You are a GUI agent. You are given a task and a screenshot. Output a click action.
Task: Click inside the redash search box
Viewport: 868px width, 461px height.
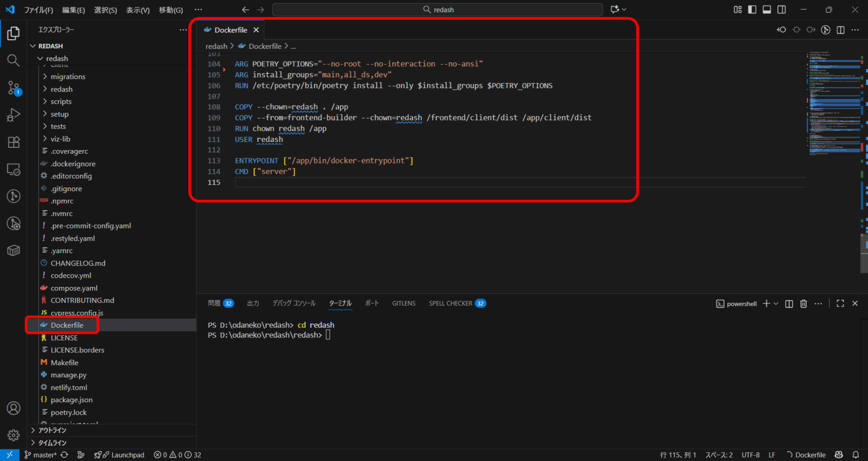coord(438,9)
